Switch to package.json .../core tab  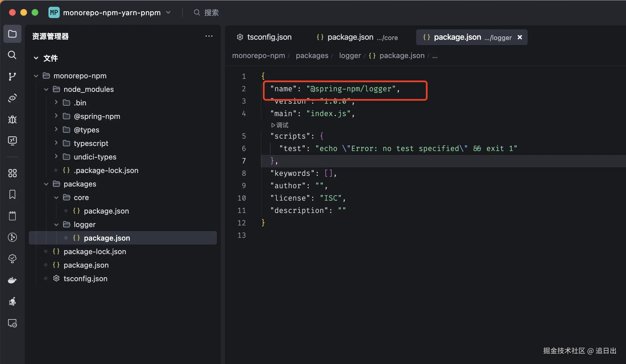[357, 37]
